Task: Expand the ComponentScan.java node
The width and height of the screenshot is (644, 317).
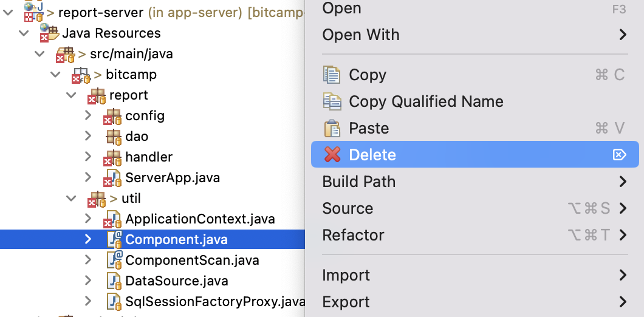Action: point(87,260)
